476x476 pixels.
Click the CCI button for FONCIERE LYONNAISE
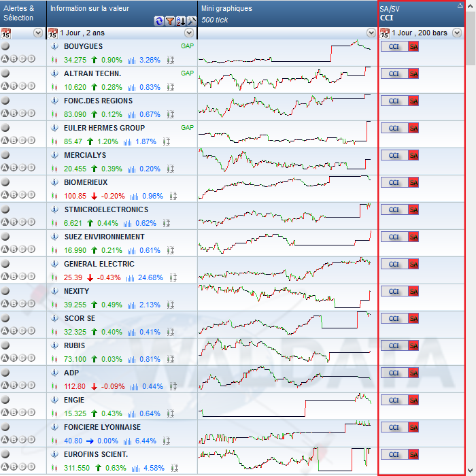[x=394, y=428]
